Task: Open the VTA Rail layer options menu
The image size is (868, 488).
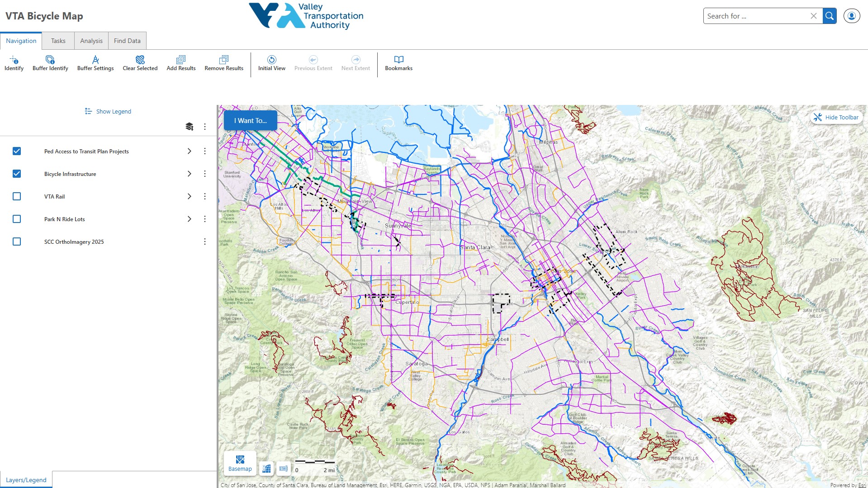Action: coord(205,196)
